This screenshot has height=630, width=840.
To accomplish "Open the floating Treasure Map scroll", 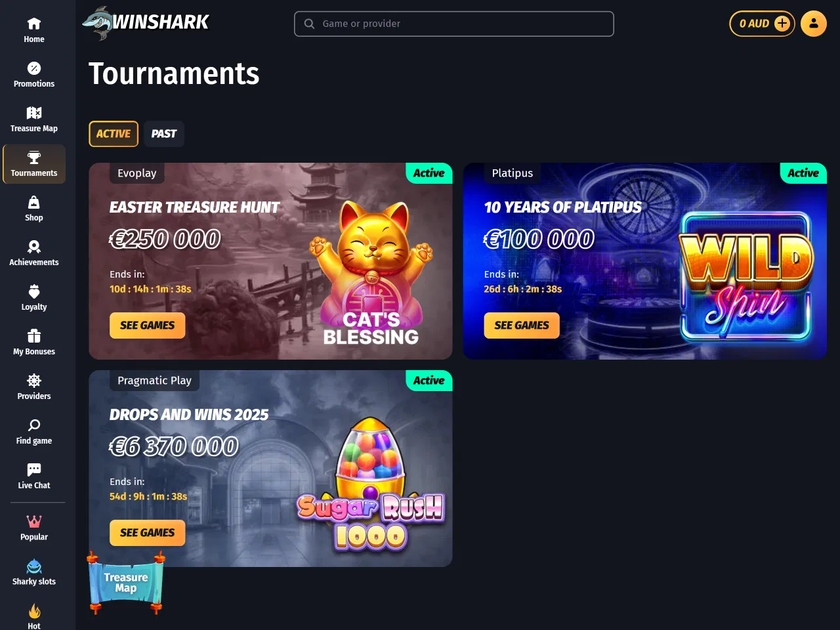I will 126,582.
